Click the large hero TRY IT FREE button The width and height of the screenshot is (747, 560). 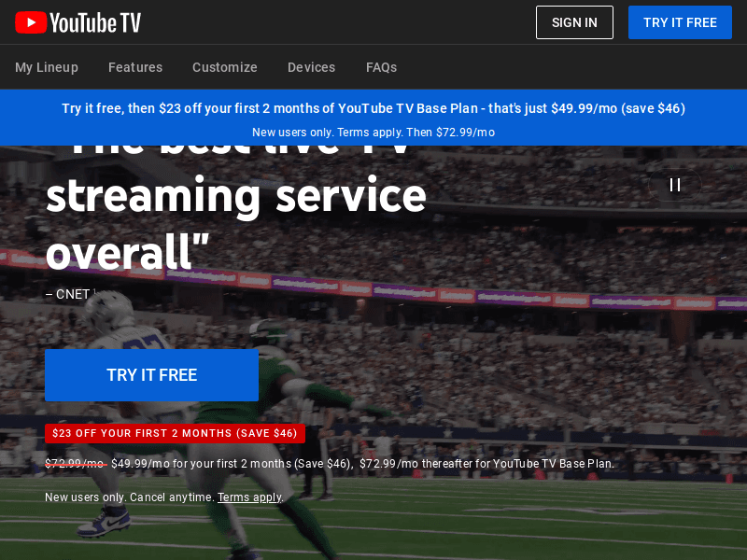151,375
